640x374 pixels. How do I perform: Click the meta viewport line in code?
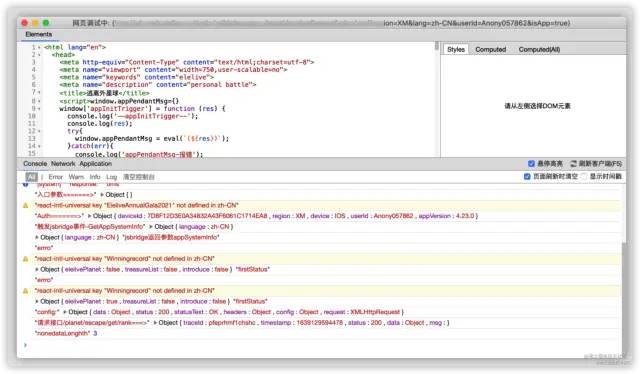pyautogui.click(x=173, y=70)
